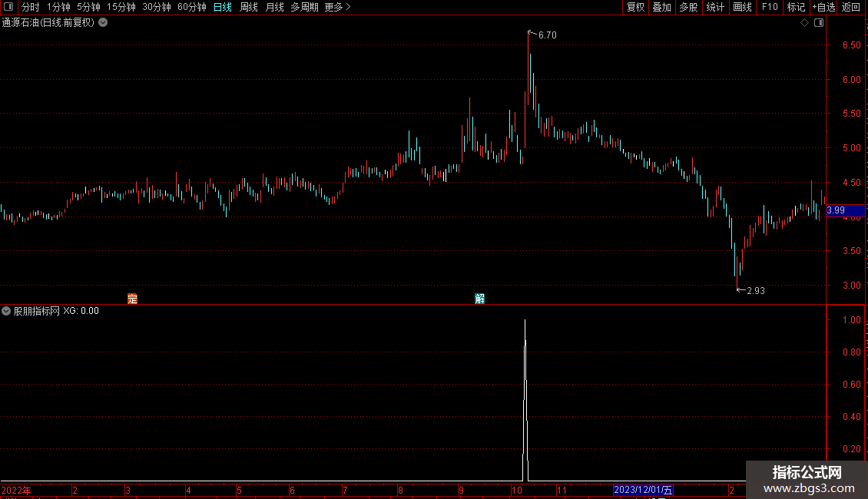
Task: Click 返回 to go back
Action: [851, 7]
